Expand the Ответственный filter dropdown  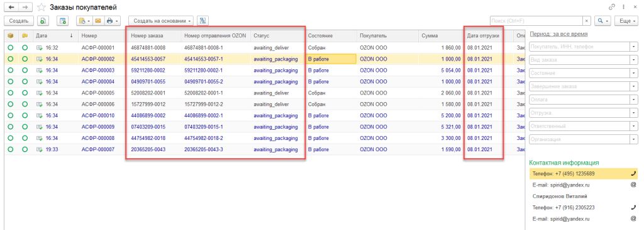(635, 126)
